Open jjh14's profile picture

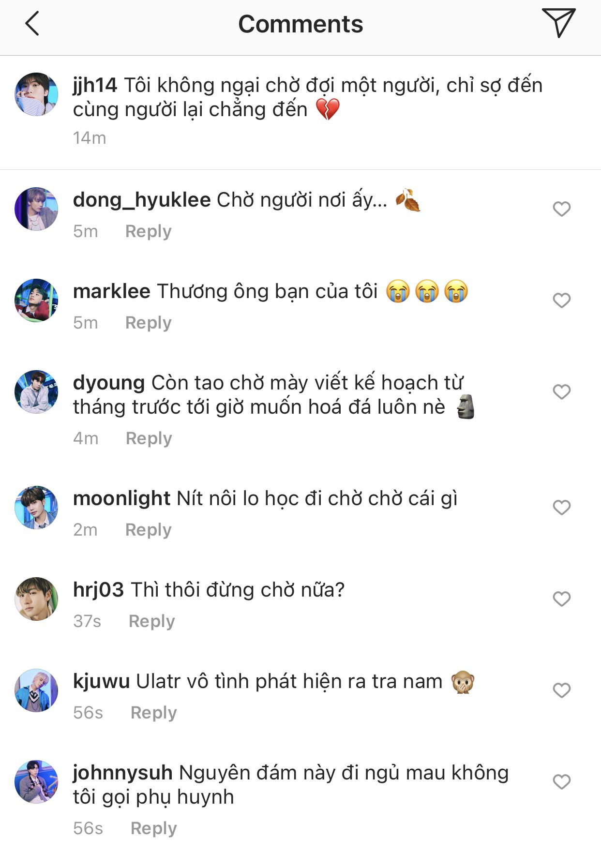[36, 94]
